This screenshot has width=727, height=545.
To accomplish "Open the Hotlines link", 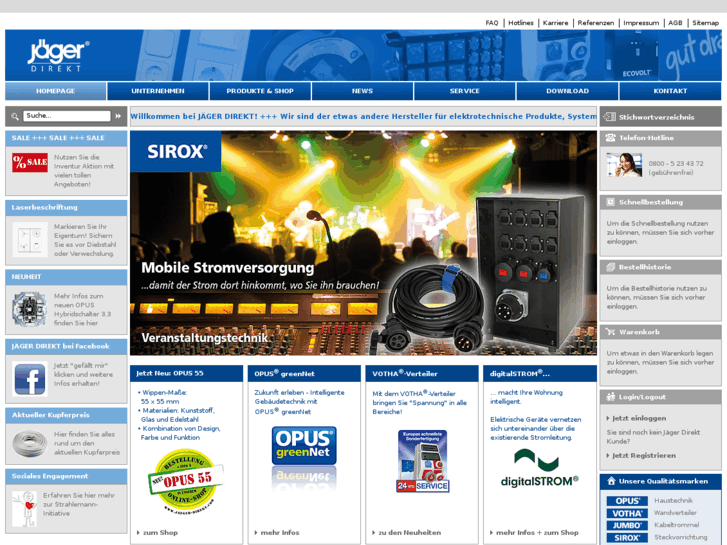I will click(521, 23).
